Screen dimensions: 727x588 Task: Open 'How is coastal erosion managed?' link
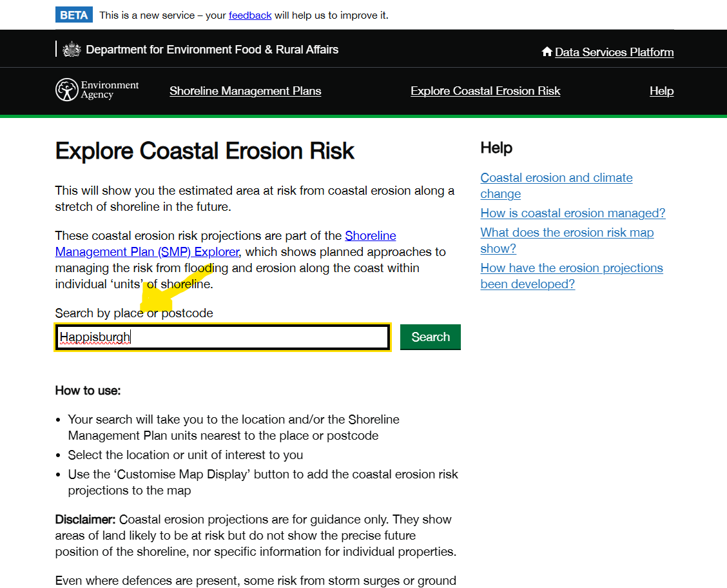pos(573,213)
